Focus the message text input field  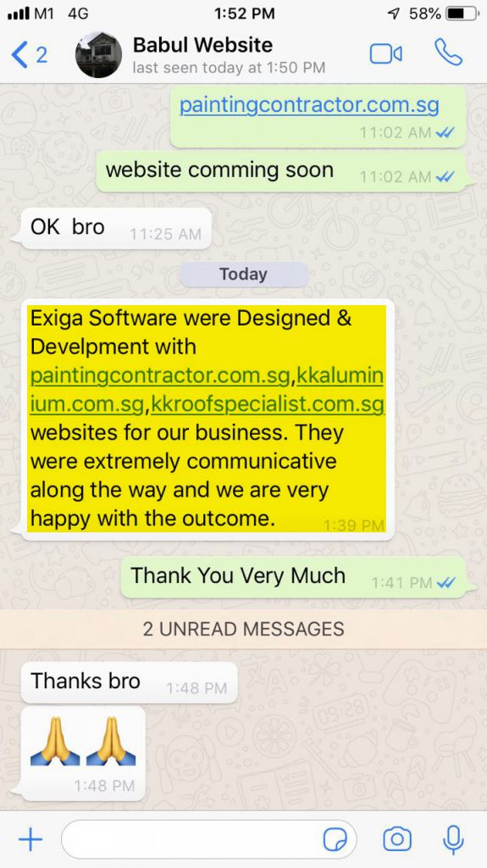pos(191,840)
